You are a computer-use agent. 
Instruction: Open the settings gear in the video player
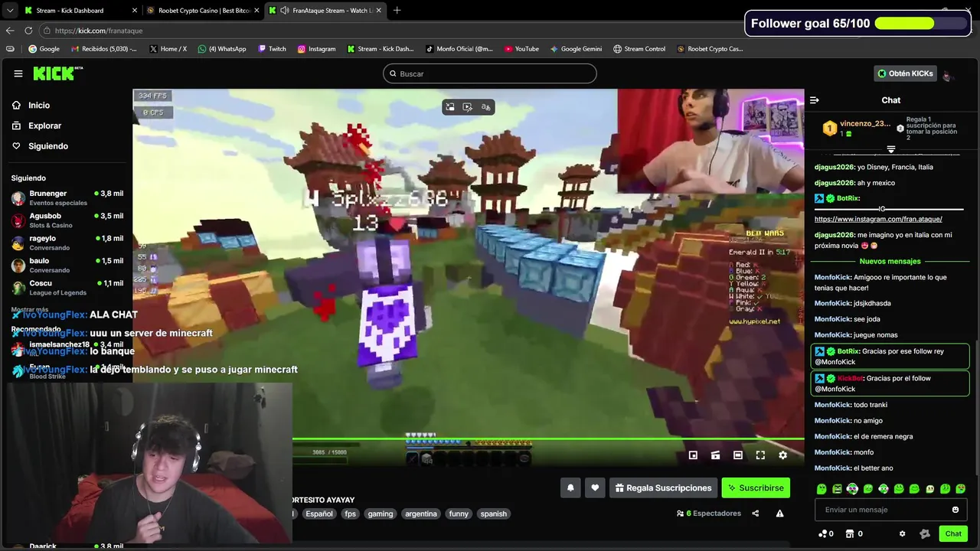click(782, 455)
